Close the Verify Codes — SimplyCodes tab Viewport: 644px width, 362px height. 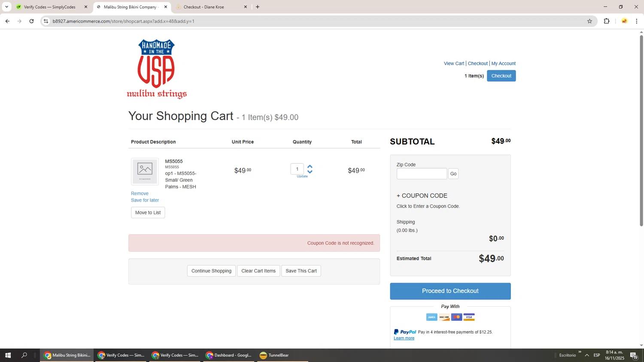pyautogui.click(x=85, y=7)
